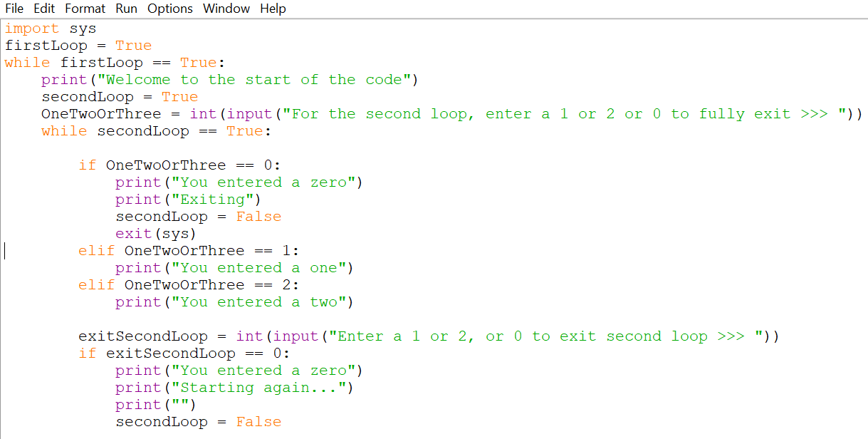Click the 'if OneTwoOrThree == 0:' line
This screenshot has height=439, width=868.
tap(180, 165)
